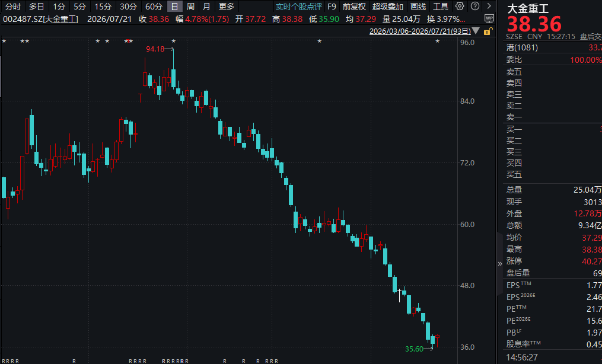Click the 外盘 row
The image size is (602, 364).
point(552,213)
